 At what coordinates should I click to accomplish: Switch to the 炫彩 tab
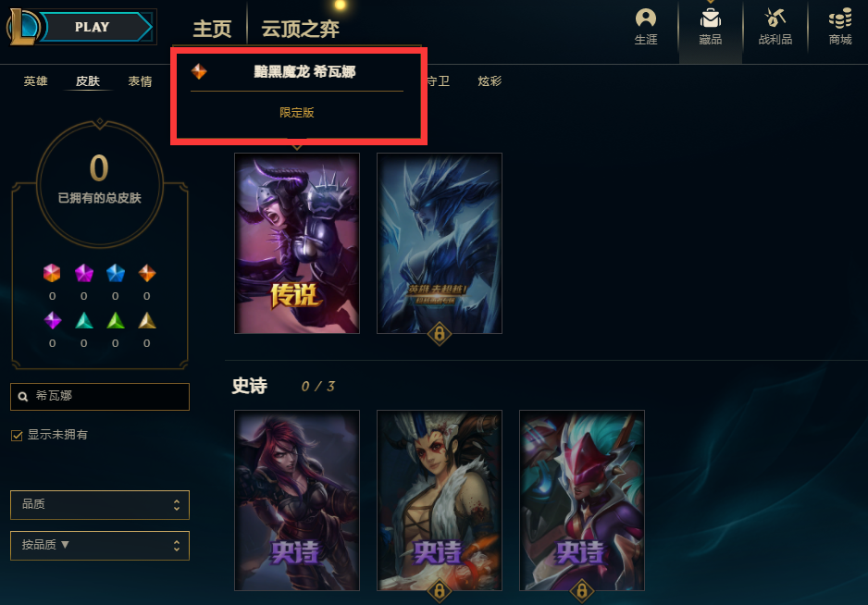(490, 81)
